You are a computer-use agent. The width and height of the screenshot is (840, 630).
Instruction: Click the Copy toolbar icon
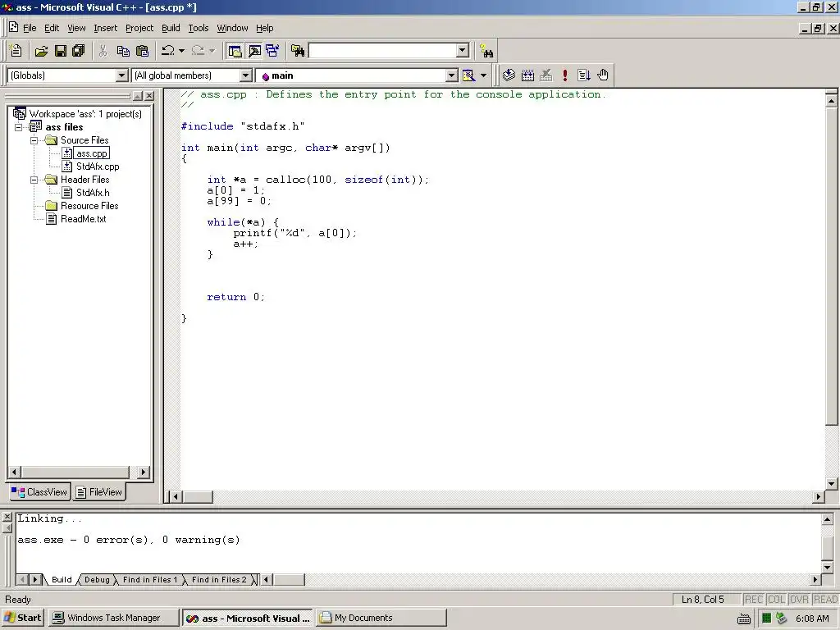click(x=123, y=51)
